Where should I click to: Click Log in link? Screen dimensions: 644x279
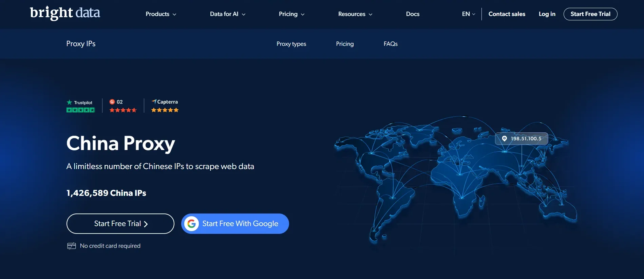547,14
